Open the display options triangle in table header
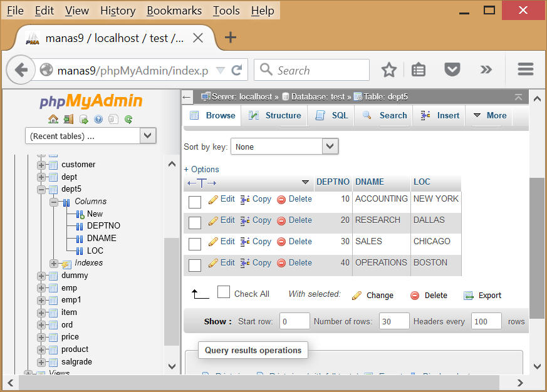Viewport: 547px width, 392px height. (305, 182)
